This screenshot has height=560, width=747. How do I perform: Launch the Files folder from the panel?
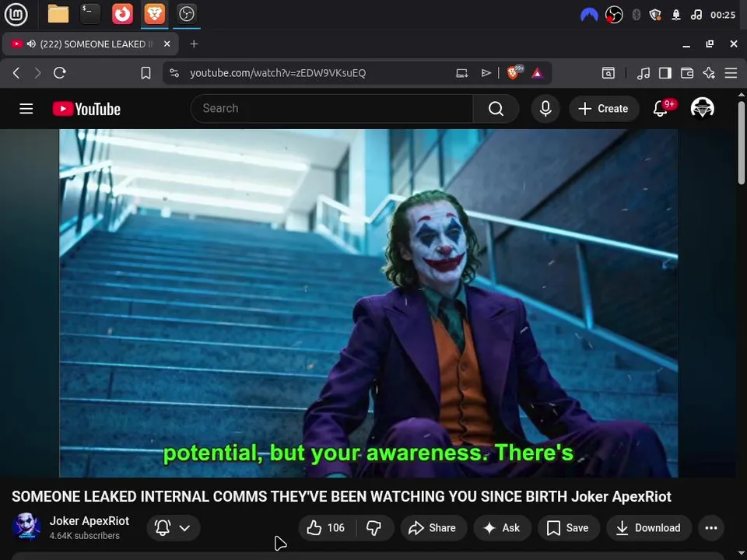[x=58, y=14]
